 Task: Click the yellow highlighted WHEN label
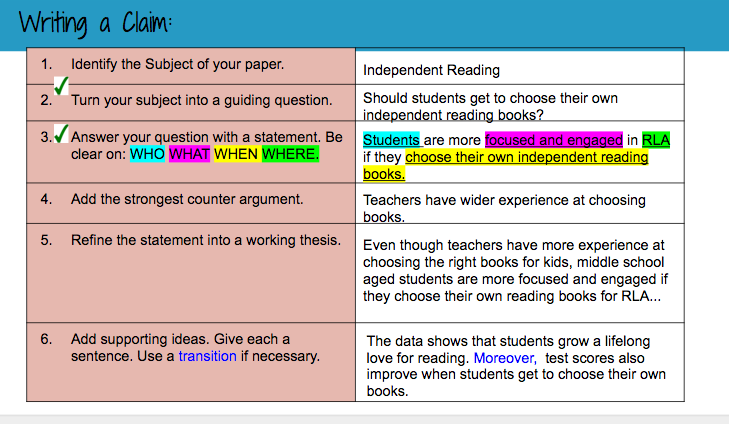coord(235,154)
